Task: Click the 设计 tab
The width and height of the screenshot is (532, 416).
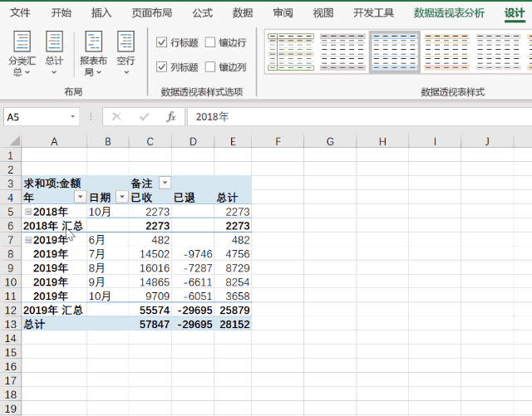Action: pos(515,13)
